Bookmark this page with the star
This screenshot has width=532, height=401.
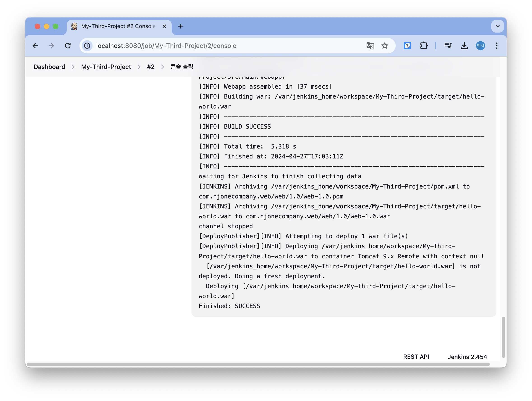pyautogui.click(x=385, y=46)
